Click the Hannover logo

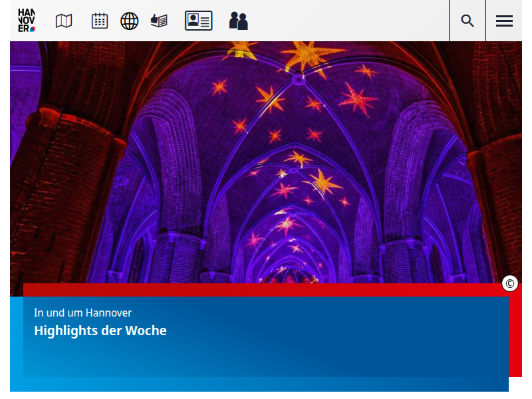(x=27, y=21)
